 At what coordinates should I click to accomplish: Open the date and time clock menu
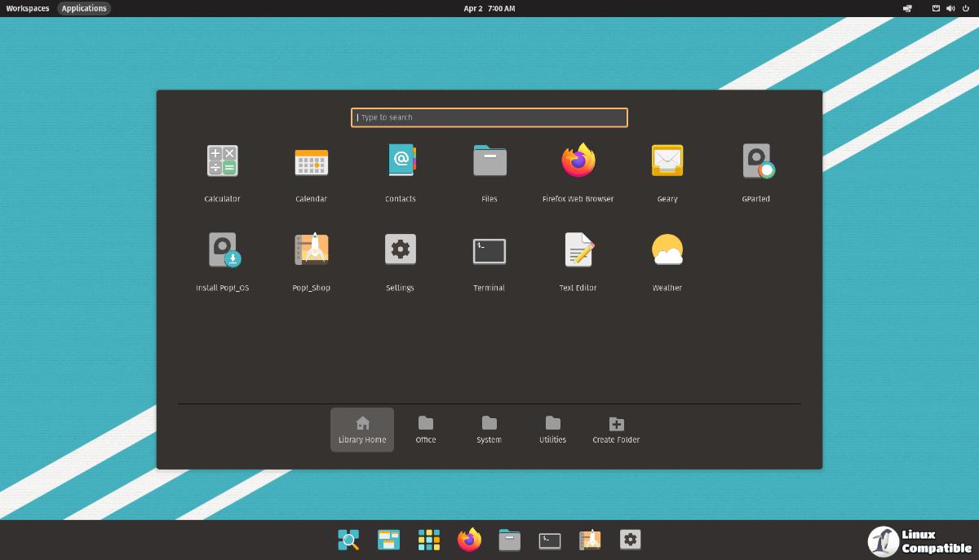point(489,8)
